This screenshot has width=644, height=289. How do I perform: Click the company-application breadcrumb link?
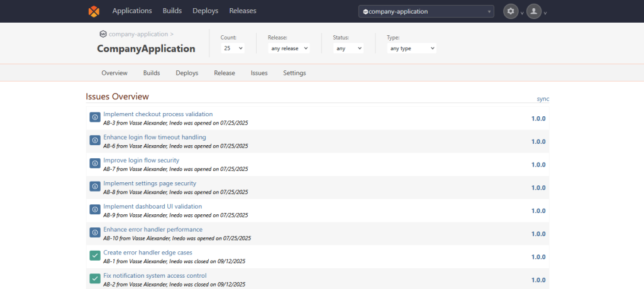click(x=138, y=34)
